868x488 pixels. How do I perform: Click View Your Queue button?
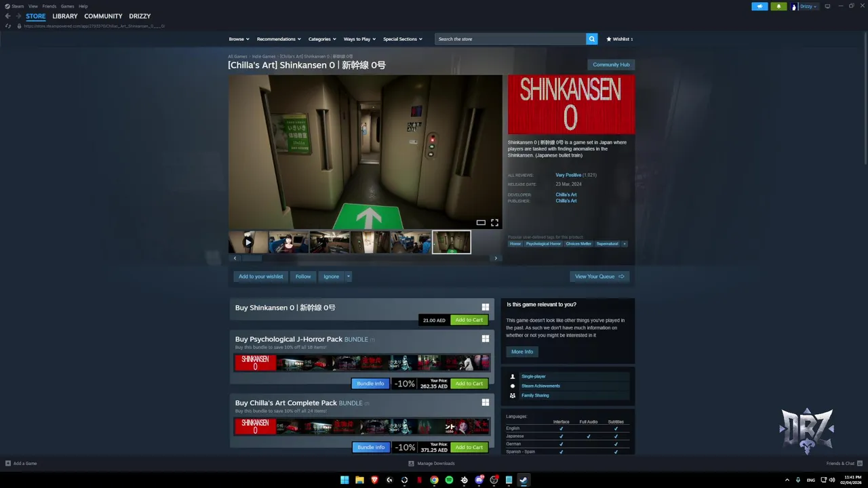coord(599,277)
